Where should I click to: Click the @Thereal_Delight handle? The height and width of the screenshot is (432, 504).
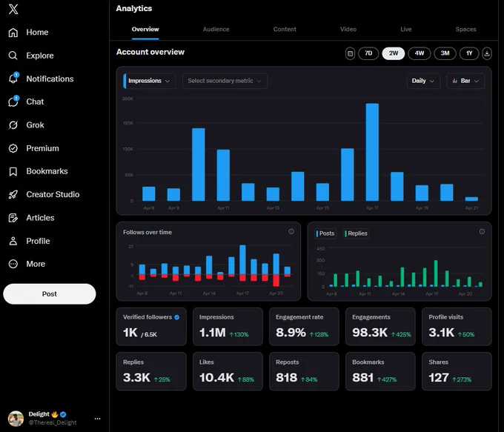pos(53,422)
